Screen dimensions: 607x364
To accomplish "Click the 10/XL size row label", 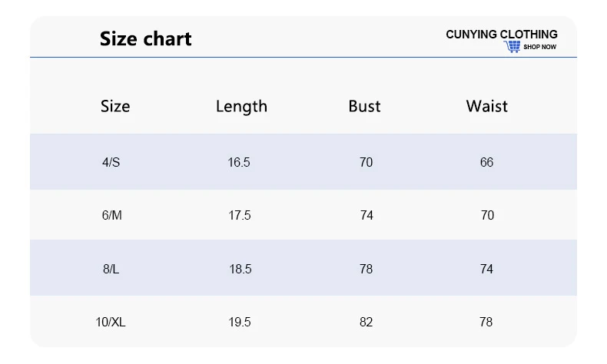I will tap(111, 323).
